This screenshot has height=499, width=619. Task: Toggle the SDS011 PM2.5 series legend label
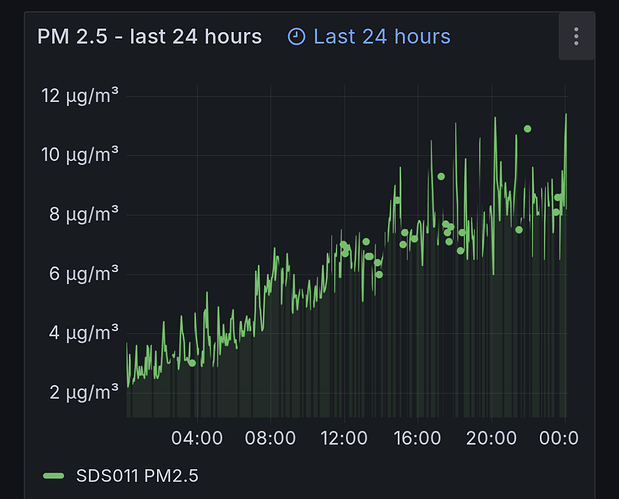click(137, 475)
